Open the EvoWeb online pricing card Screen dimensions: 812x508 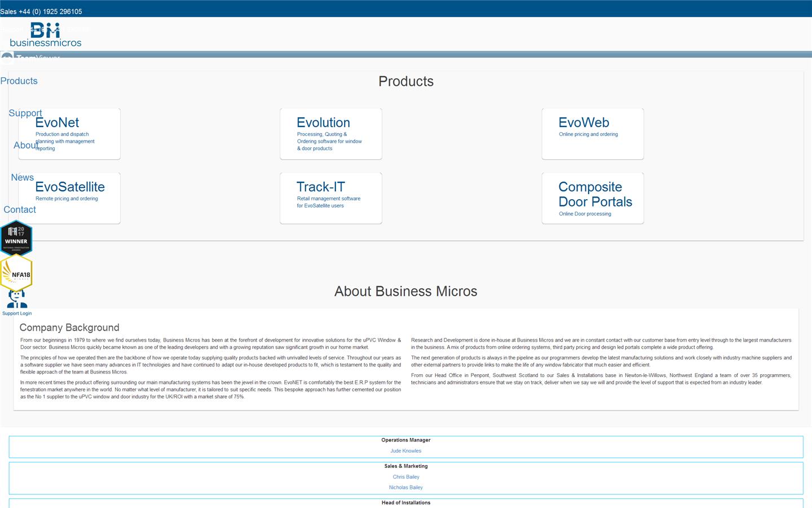593,134
